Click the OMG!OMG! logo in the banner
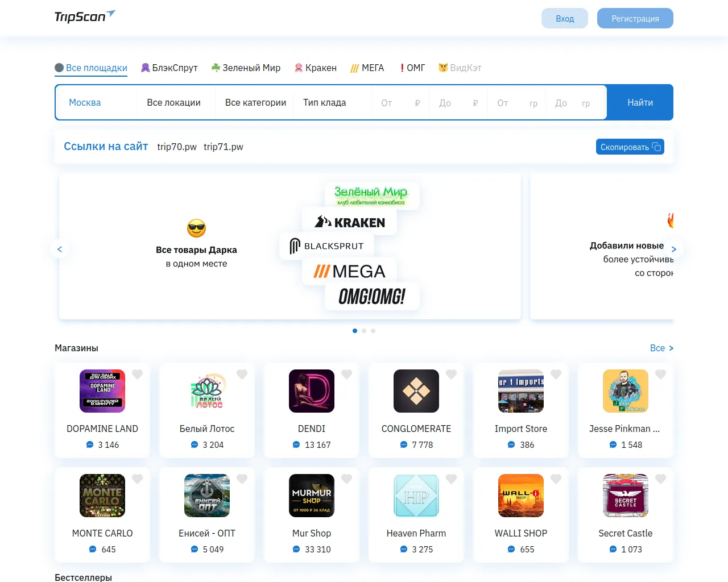This screenshot has height=582, width=728. pyautogui.click(x=372, y=296)
